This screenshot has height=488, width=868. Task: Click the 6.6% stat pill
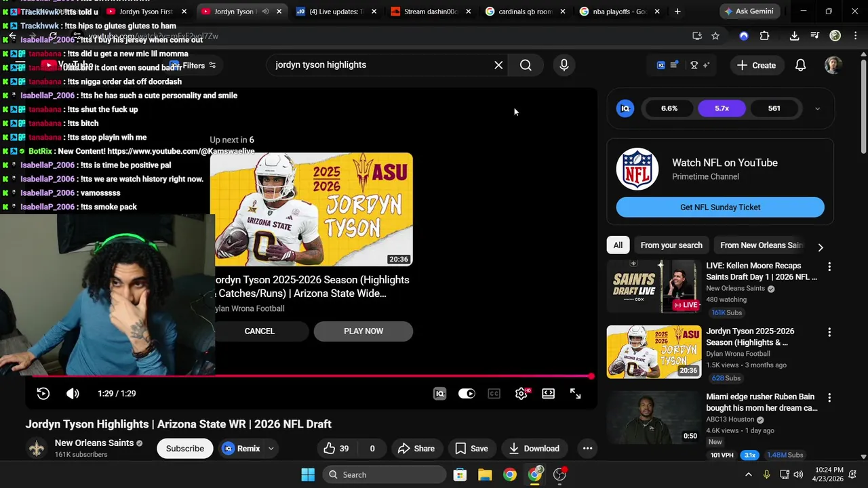669,108
